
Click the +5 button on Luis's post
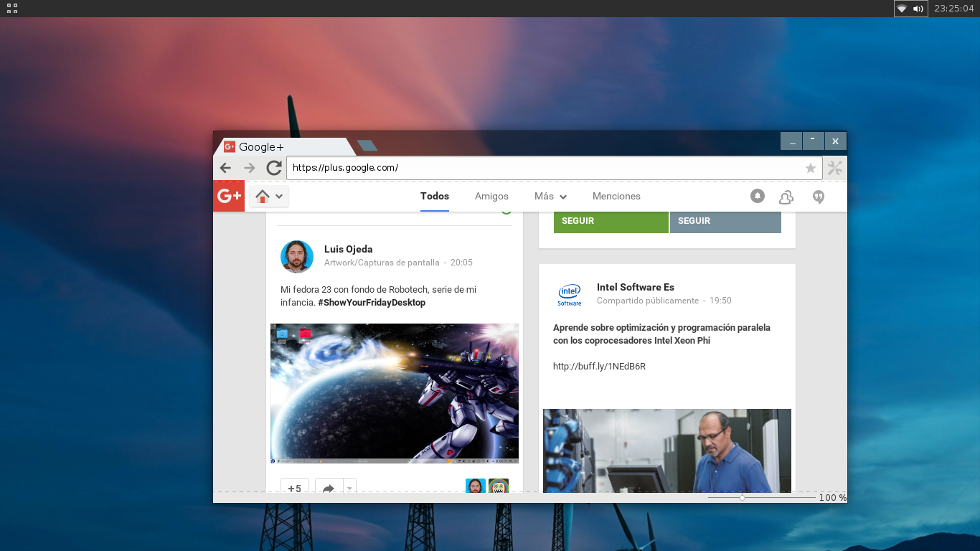click(295, 486)
